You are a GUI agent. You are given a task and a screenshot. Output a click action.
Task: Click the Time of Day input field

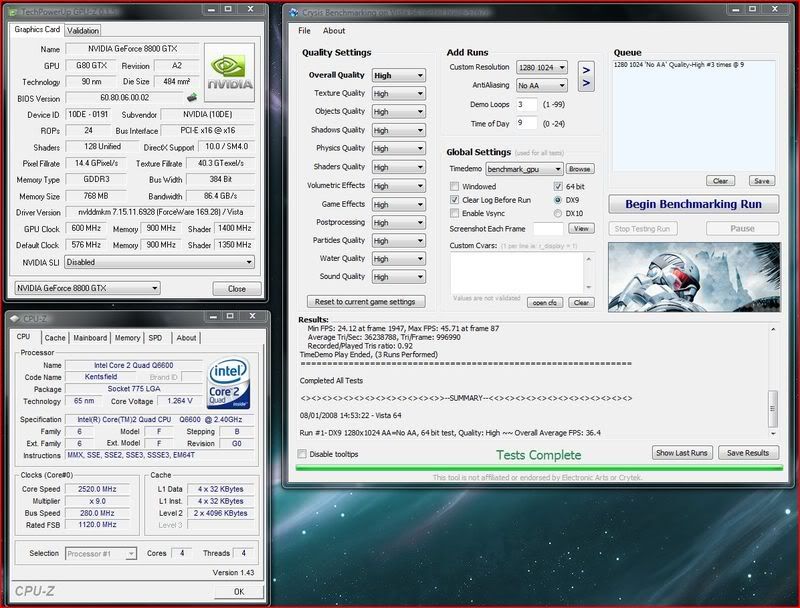[526, 123]
